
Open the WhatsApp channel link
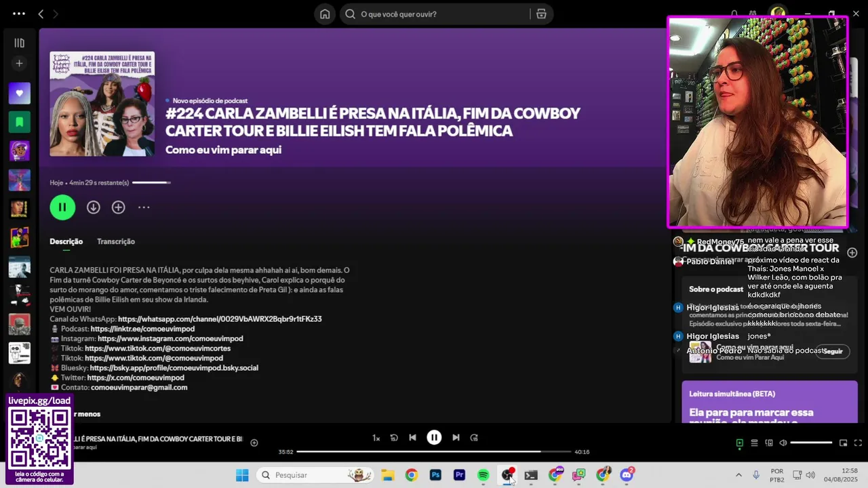coord(220,319)
